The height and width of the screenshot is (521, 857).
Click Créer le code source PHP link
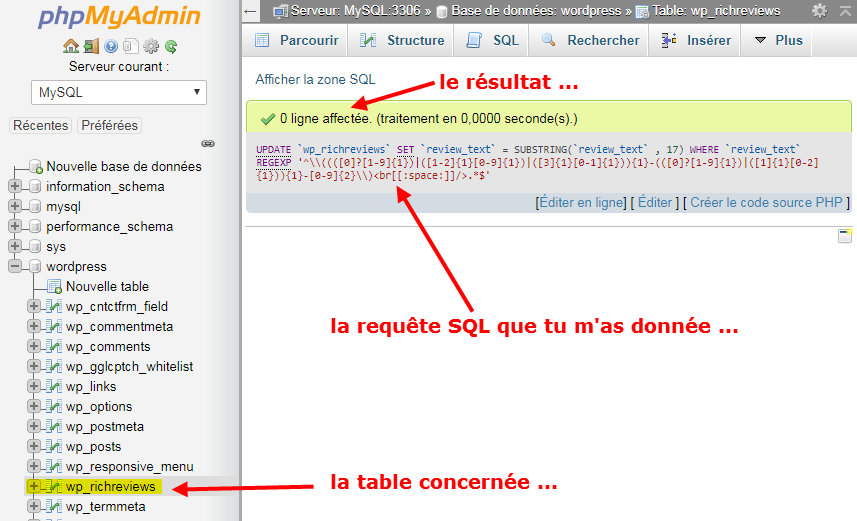point(766,202)
